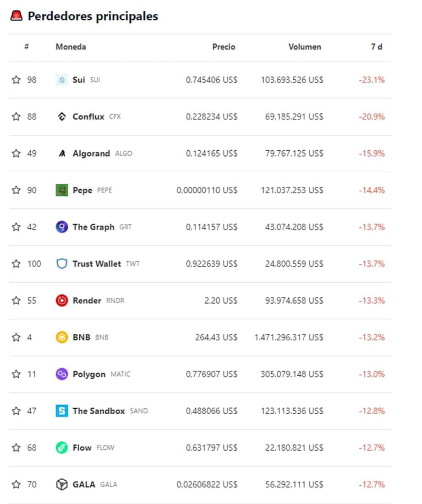
Task: Toggle favorite star for Polygon
Action: point(16,374)
